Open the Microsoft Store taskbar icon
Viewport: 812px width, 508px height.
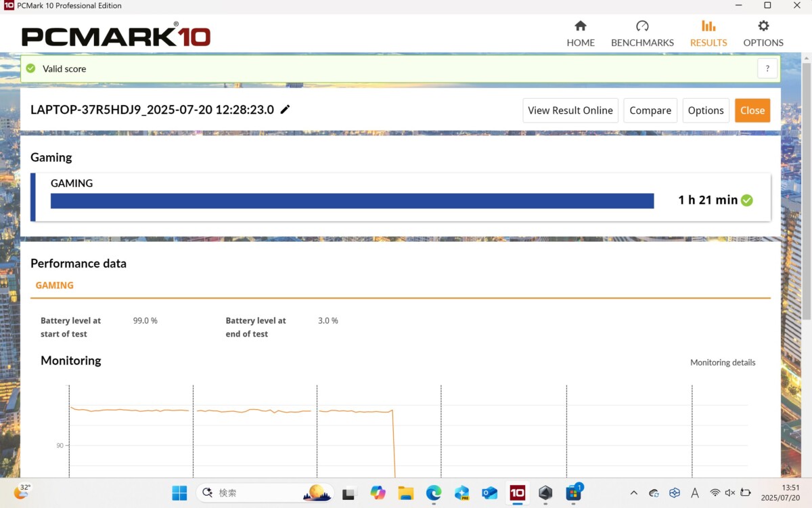[574, 492]
